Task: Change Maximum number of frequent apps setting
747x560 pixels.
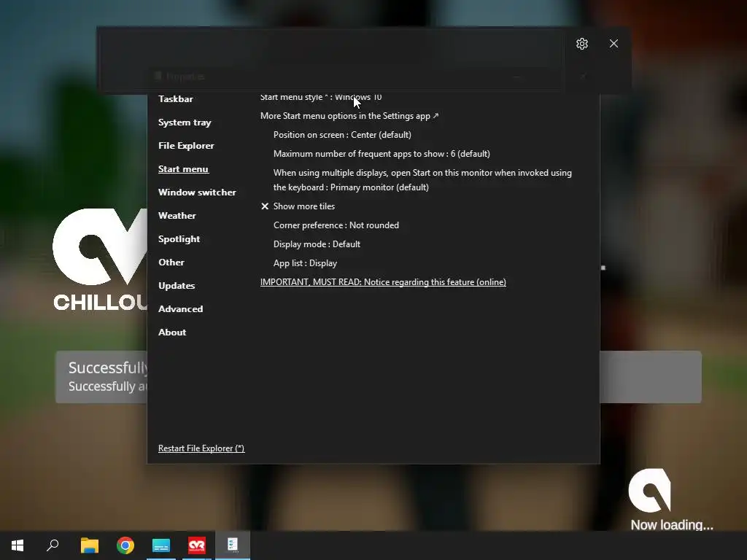Action: (x=382, y=154)
